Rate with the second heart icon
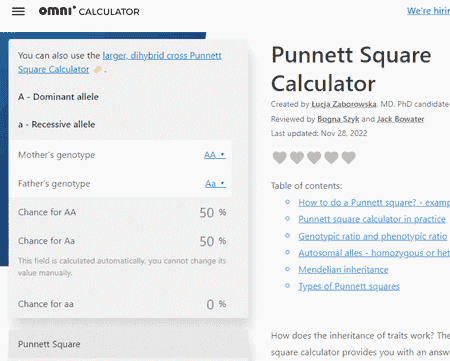 (x=297, y=157)
